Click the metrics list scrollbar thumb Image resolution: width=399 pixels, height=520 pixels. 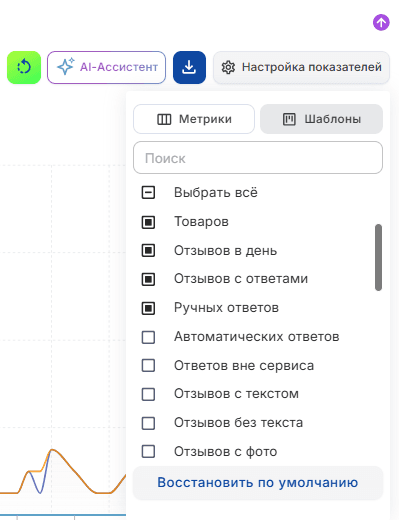point(378,257)
